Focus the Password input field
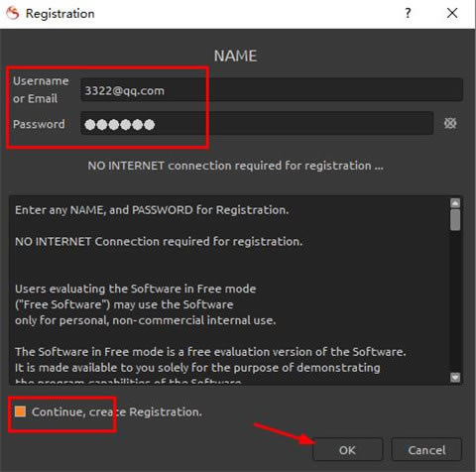476x472 pixels. pyautogui.click(x=257, y=123)
